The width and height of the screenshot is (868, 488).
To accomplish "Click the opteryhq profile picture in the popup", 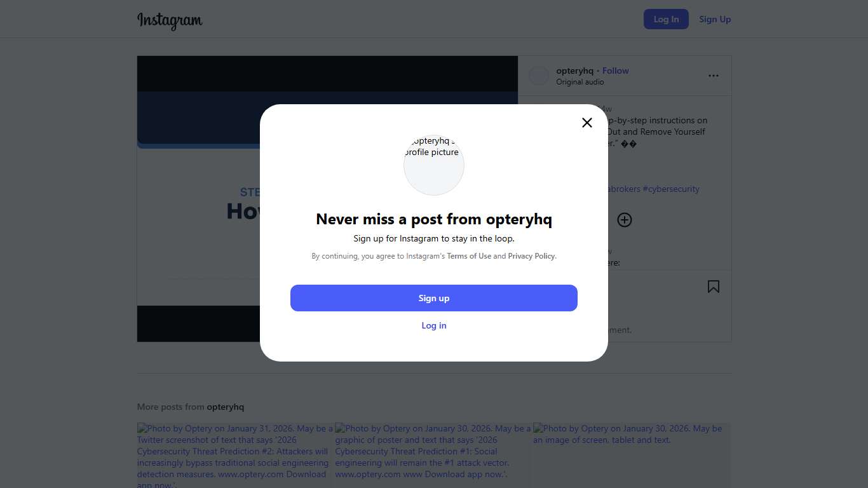I will [434, 165].
